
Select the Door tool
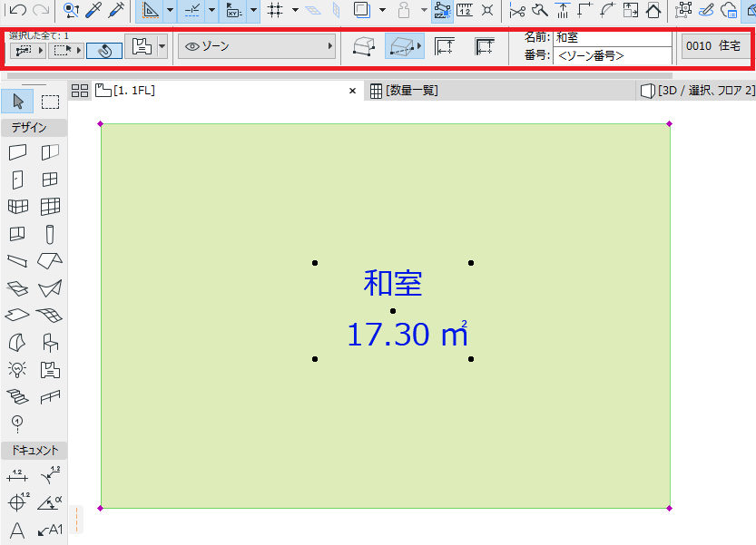click(x=18, y=180)
